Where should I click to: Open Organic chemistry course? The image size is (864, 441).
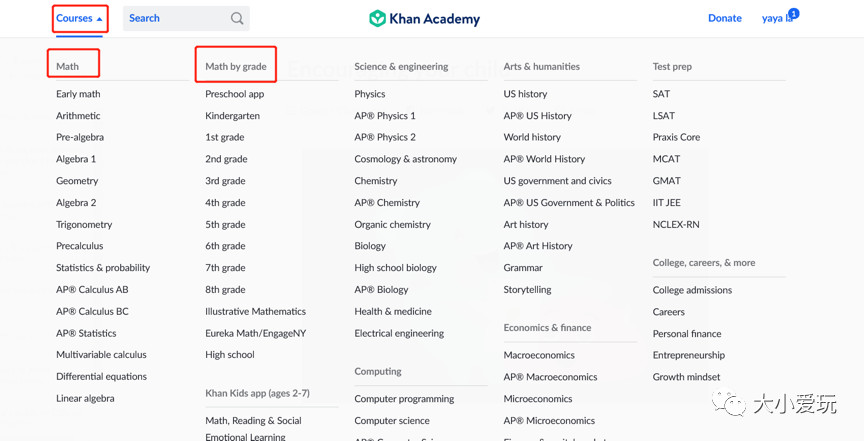pos(392,225)
